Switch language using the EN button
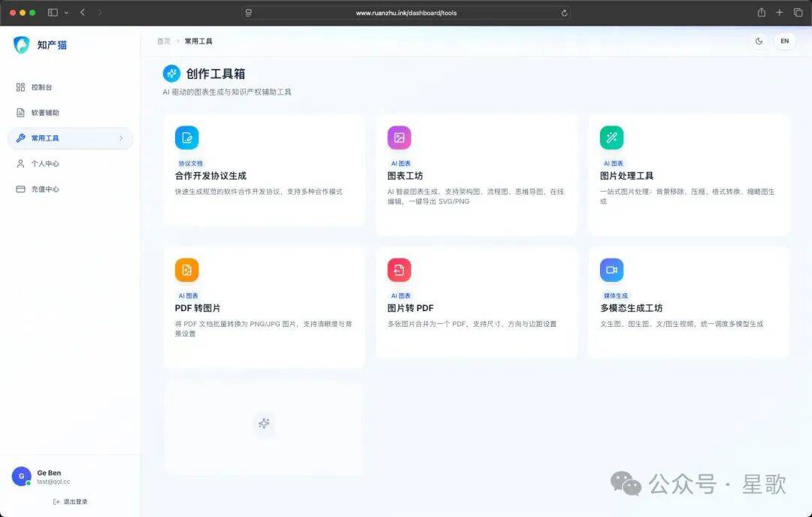The height and width of the screenshot is (517, 812). point(784,41)
